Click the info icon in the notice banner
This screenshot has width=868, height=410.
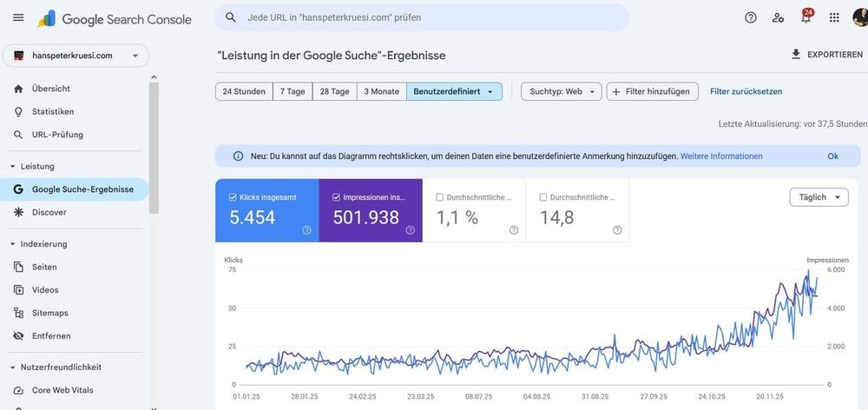pyautogui.click(x=238, y=156)
